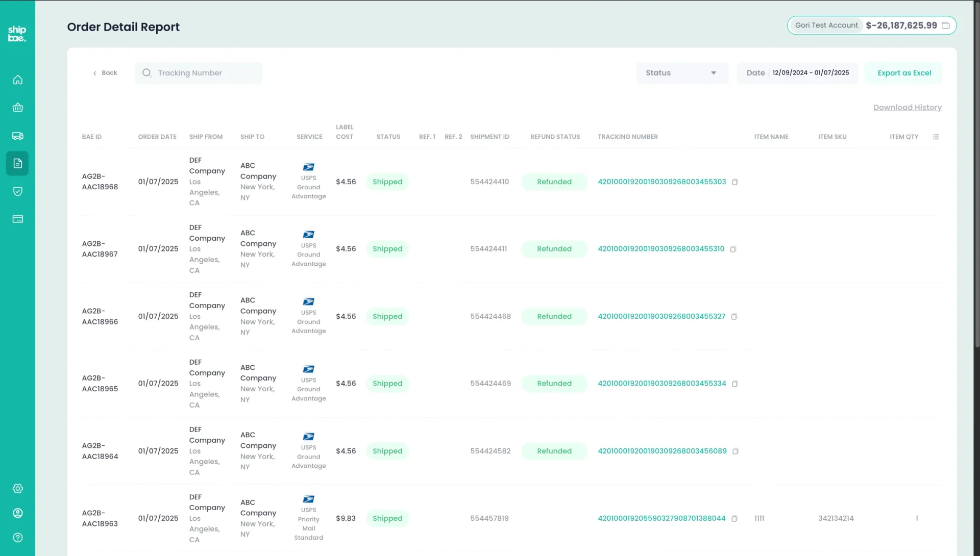Go back with the Back button

(105, 73)
